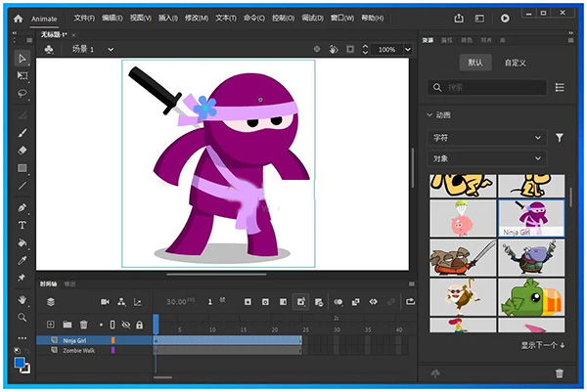The image size is (587, 392).
Task: Click the 显示下一个 link
Action: 542,345
